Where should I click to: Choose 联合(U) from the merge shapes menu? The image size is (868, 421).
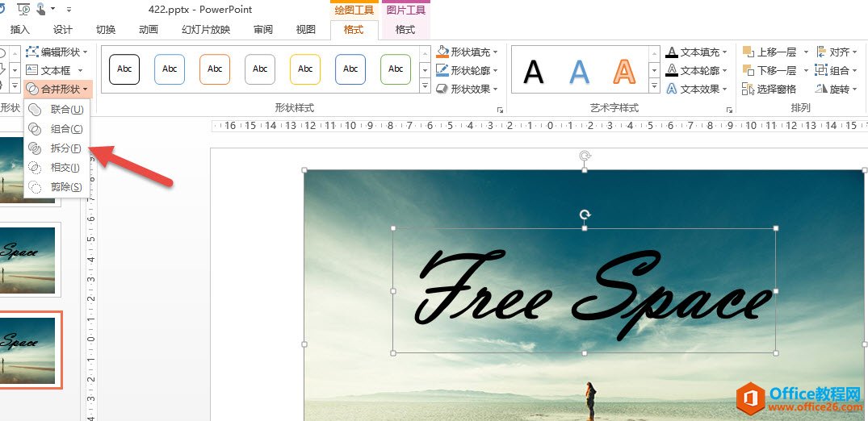(57, 110)
